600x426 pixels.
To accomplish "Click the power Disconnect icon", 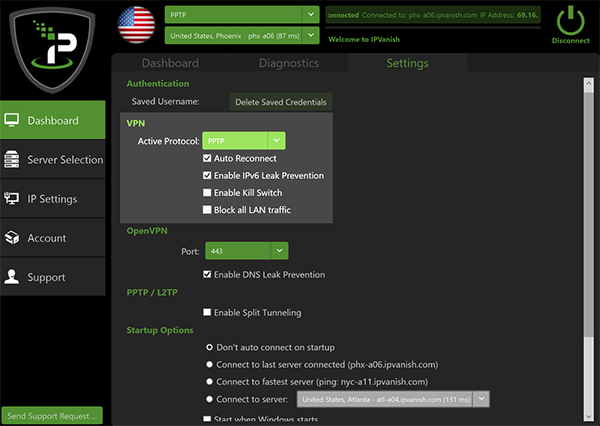I will pos(571,20).
